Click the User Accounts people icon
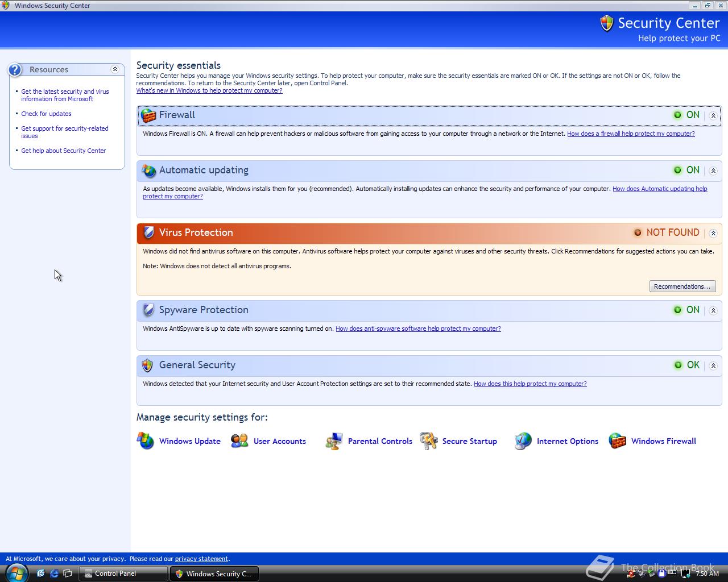This screenshot has width=728, height=582. (239, 441)
